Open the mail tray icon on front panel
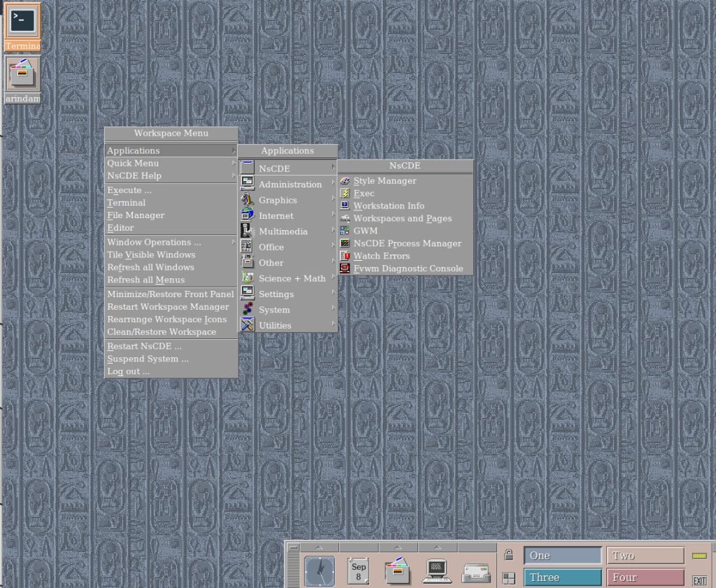 [x=476, y=573]
